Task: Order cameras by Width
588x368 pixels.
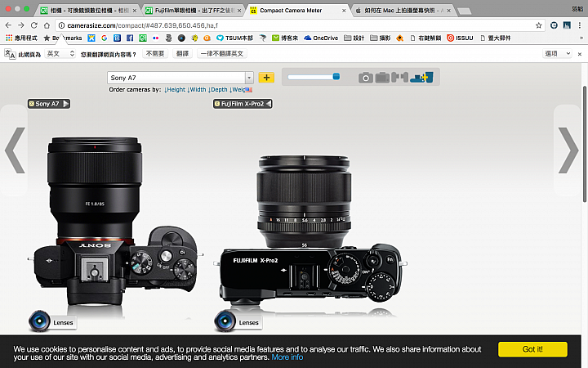Action: [197, 90]
